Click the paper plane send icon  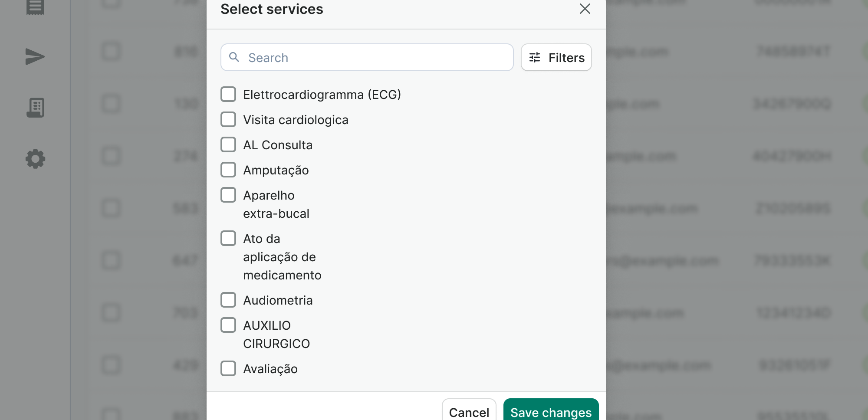35,57
